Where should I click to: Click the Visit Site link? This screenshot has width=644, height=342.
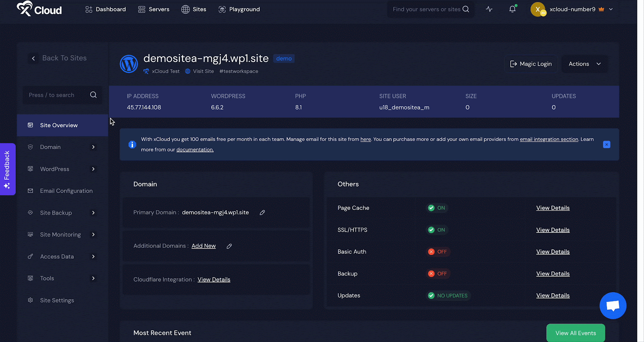pos(200,71)
